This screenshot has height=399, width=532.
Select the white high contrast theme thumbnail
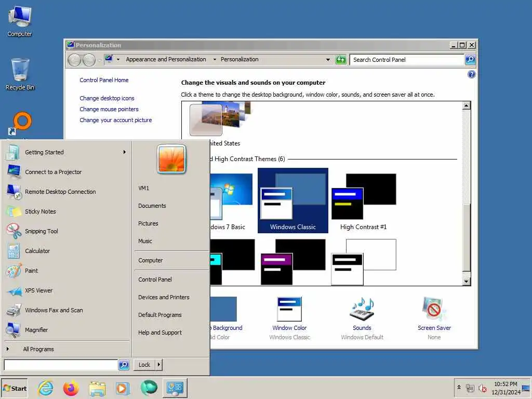pos(363,262)
